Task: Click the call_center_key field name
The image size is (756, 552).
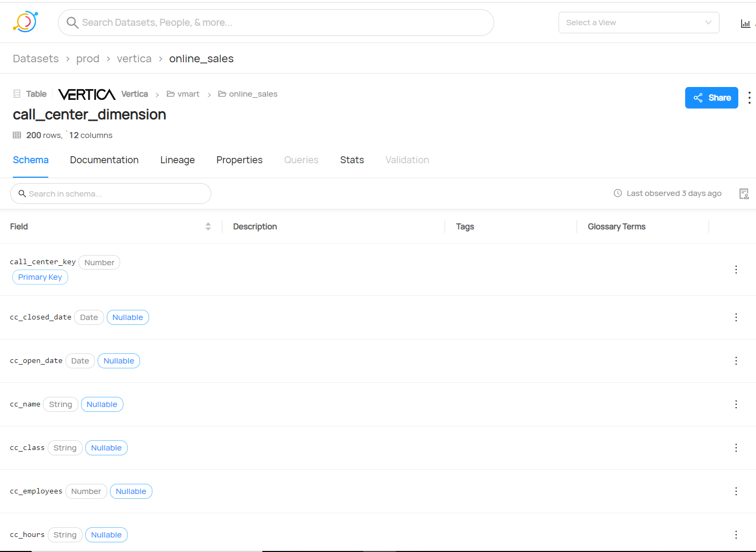Action: (x=43, y=262)
